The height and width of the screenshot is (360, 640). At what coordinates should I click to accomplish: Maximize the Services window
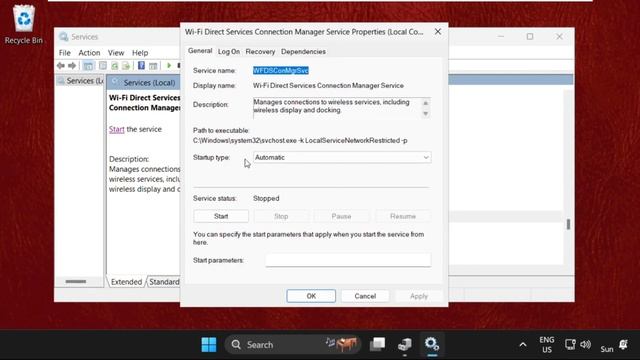click(x=530, y=37)
